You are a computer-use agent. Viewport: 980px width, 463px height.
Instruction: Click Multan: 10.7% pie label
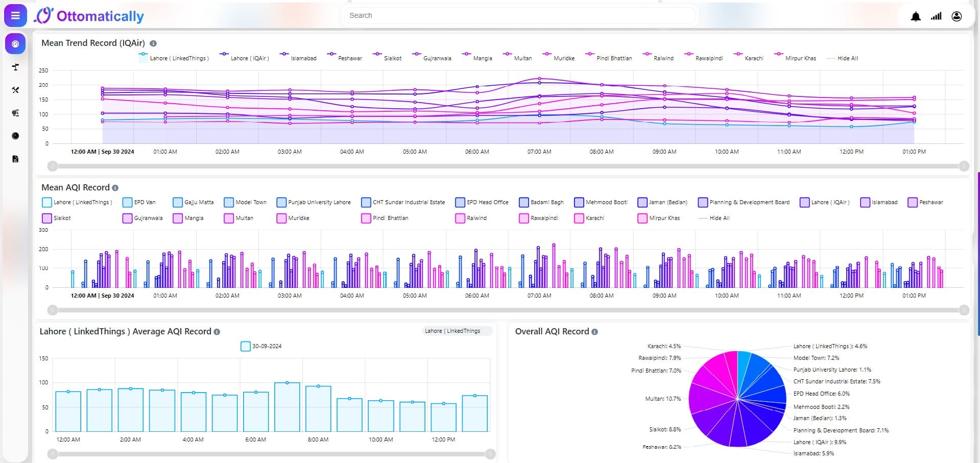(x=663, y=399)
